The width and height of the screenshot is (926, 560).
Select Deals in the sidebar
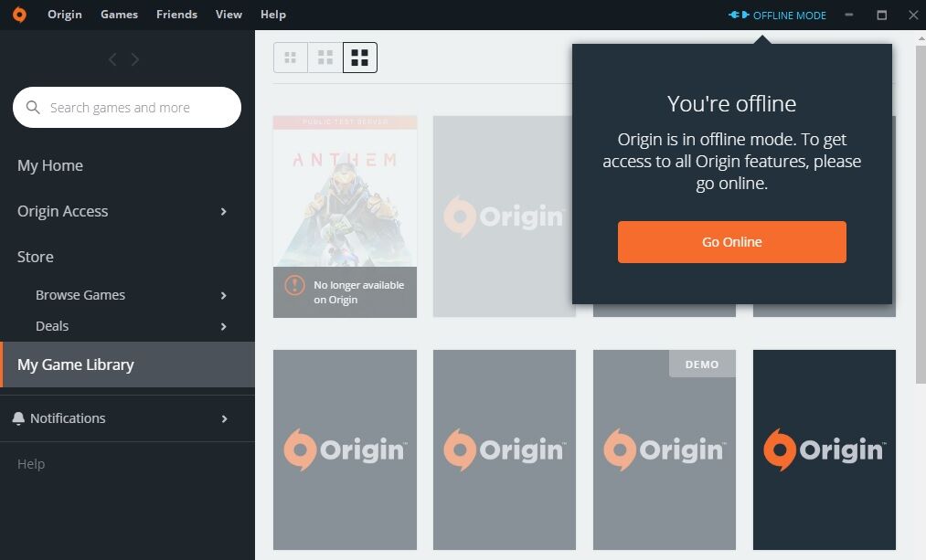click(x=52, y=326)
